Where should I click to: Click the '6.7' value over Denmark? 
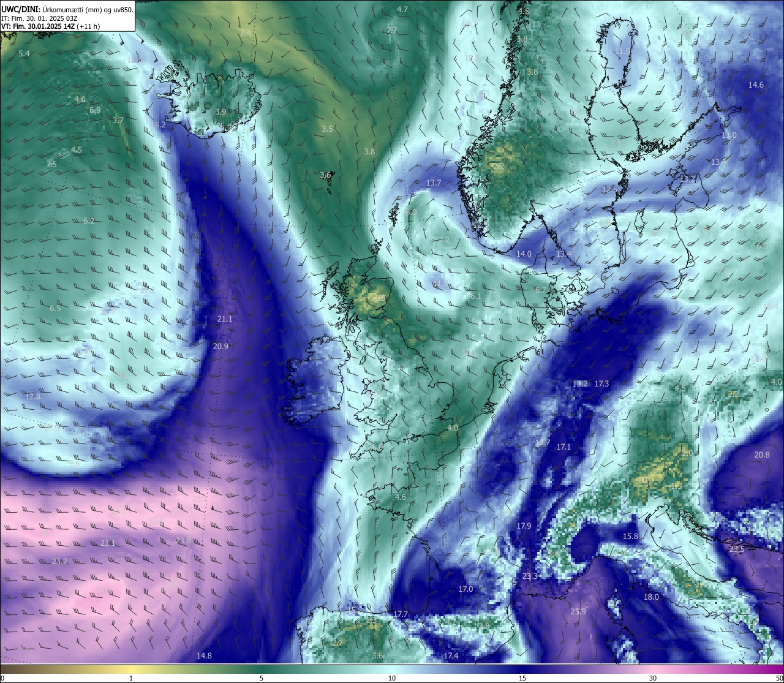click(541, 290)
